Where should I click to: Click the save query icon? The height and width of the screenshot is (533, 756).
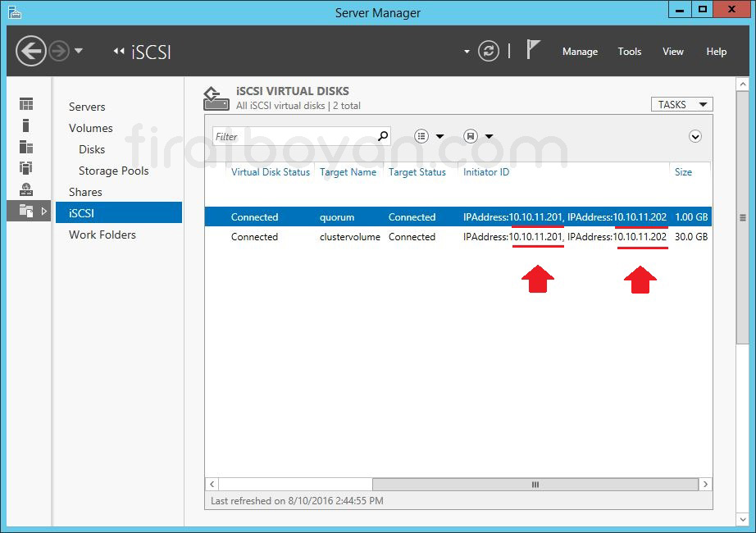[471, 136]
